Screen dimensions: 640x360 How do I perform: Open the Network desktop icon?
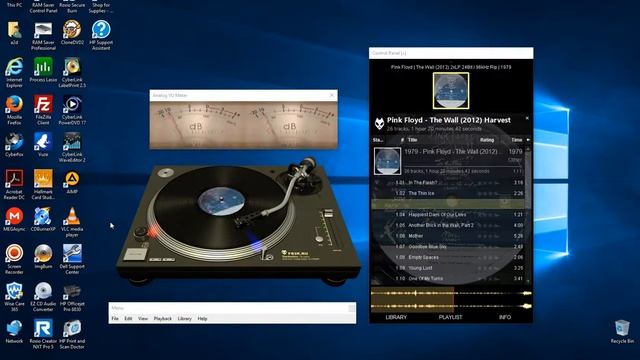pos(14,331)
